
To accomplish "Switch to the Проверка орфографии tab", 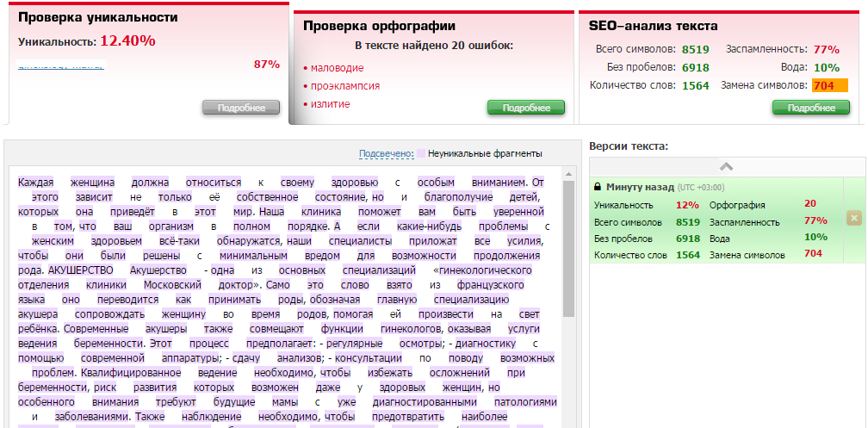I will [379, 26].
